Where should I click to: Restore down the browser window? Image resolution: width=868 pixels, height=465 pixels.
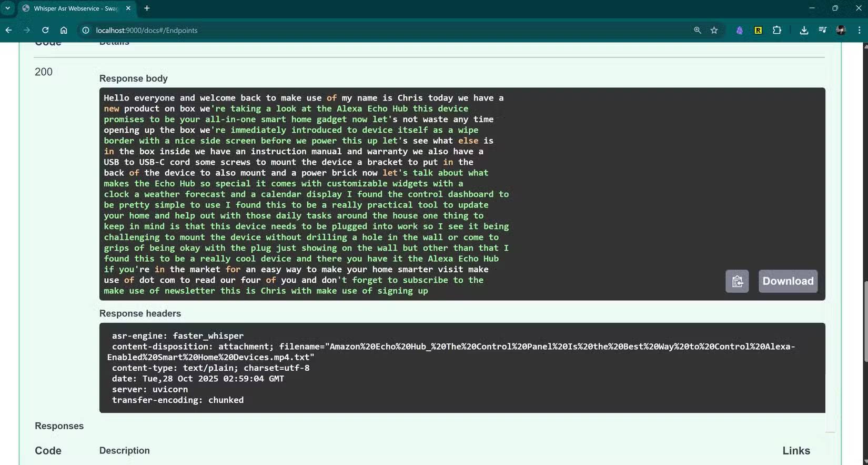pos(835,8)
